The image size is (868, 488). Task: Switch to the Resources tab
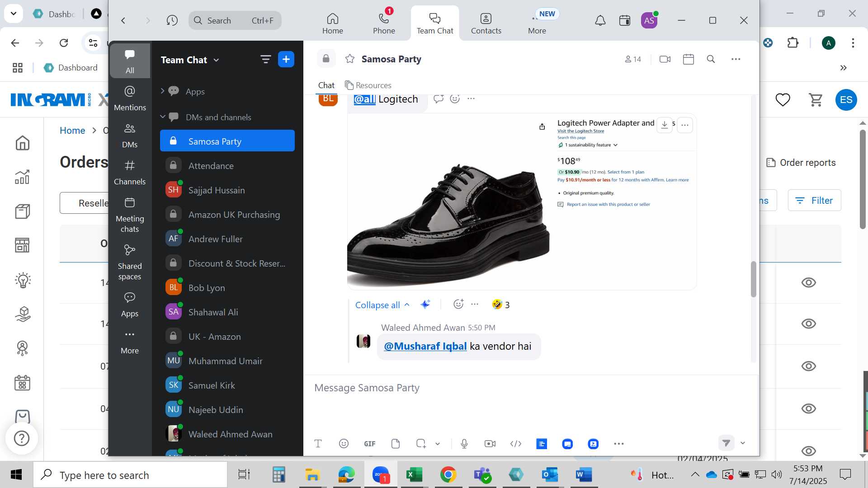[368, 85]
